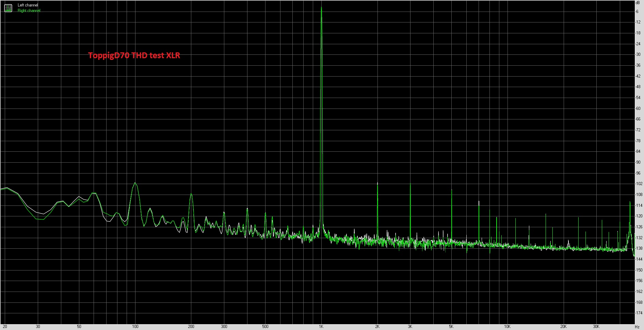This screenshot has width=644, height=330.
Task: Click the -174 dB axis label
Action: pyautogui.click(x=639, y=313)
